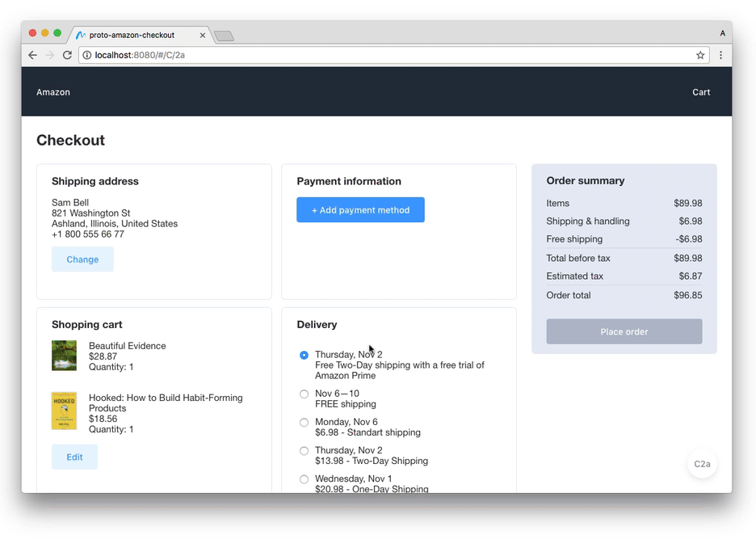
Task: Open the Cart from the top navigation
Action: (x=700, y=92)
